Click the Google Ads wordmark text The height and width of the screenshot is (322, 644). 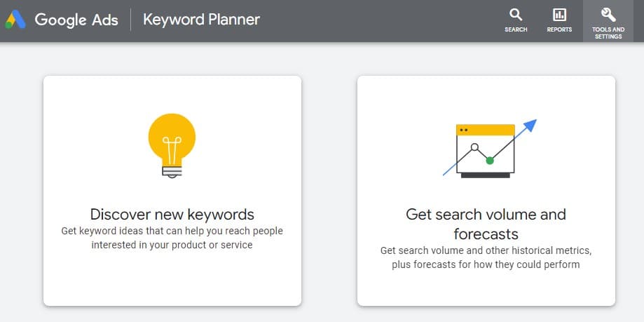click(77, 20)
